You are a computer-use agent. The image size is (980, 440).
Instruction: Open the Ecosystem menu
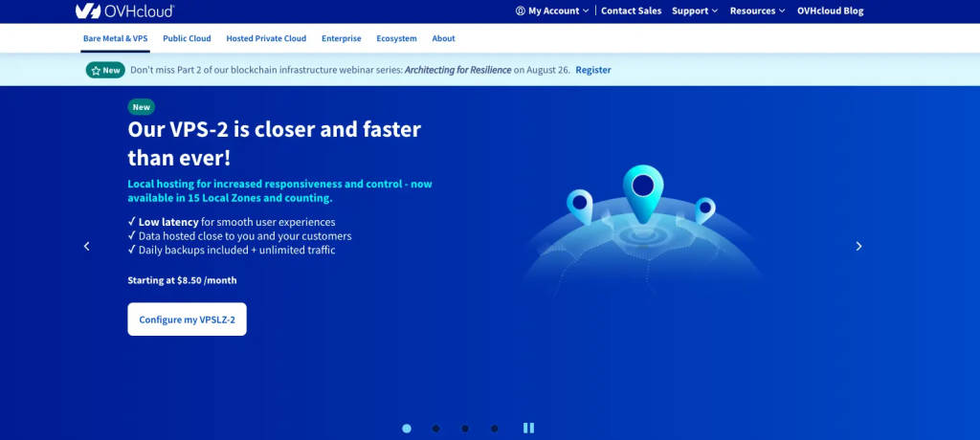tap(396, 38)
